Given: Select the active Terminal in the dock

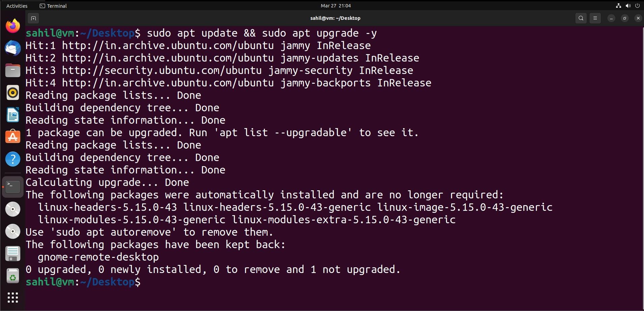Looking at the screenshot, I should pos(12,187).
